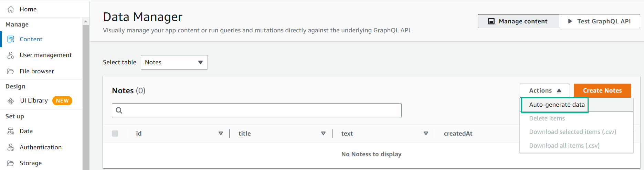Click the Content icon in sidebar
This screenshot has height=170, width=644.
(11, 39)
